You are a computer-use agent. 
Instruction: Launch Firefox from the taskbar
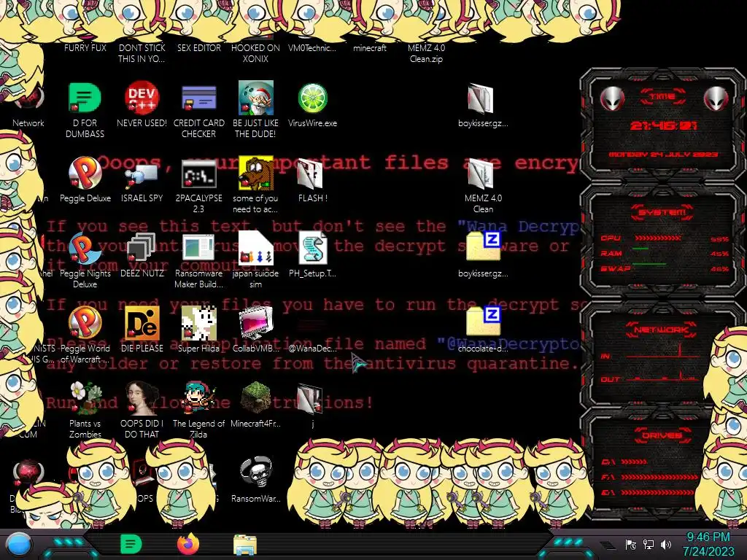coord(188,544)
